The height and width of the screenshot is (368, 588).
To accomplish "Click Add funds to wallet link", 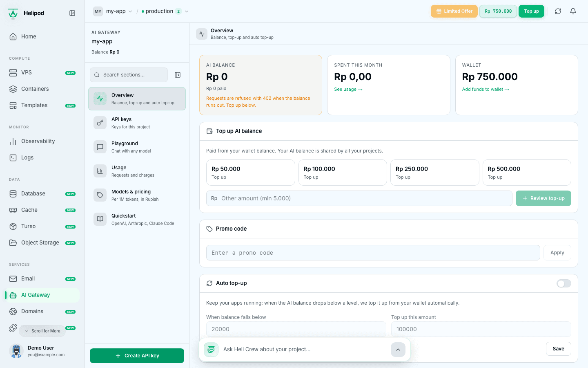I will pyautogui.click(x=486, y=89).
